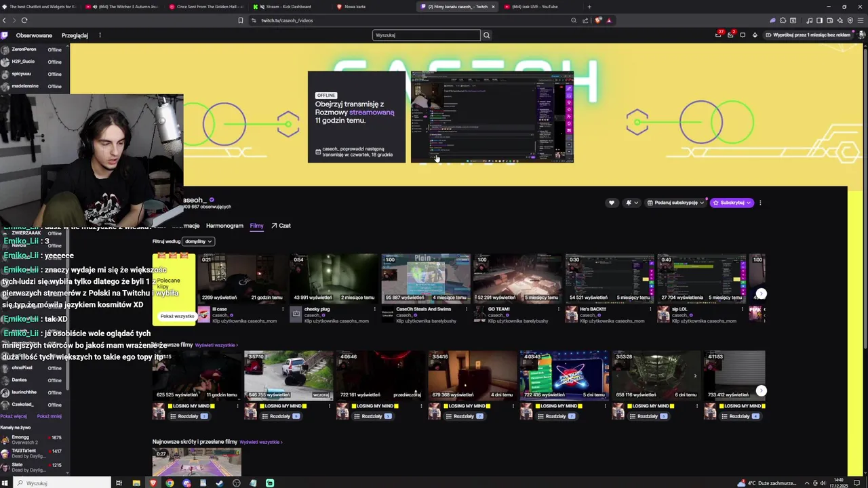Click 'Wypróbuj przez 1 miesiąc bez reklam'
This screenshot has width=868, height=488.
coord(808,35)
